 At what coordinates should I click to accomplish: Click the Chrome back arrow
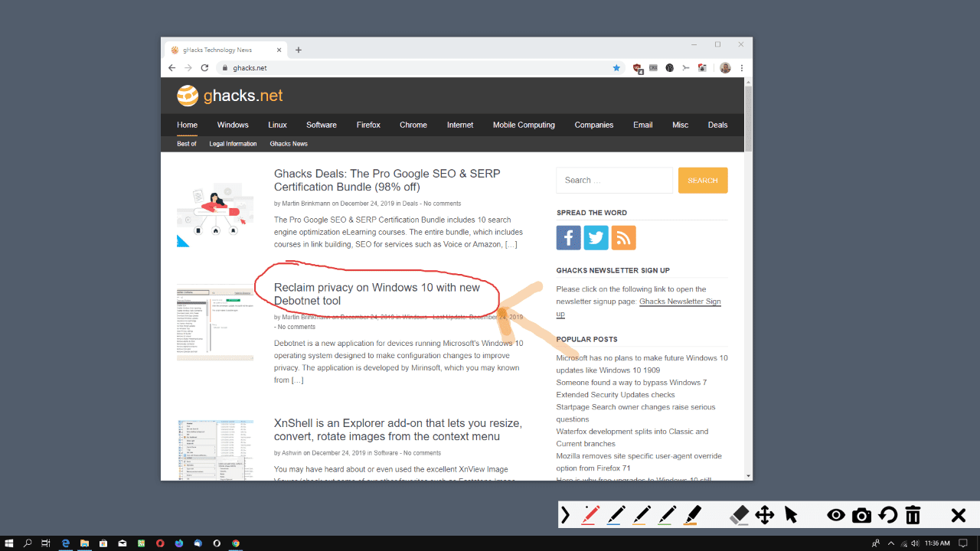pyautogui.click(x=171, y=68)
